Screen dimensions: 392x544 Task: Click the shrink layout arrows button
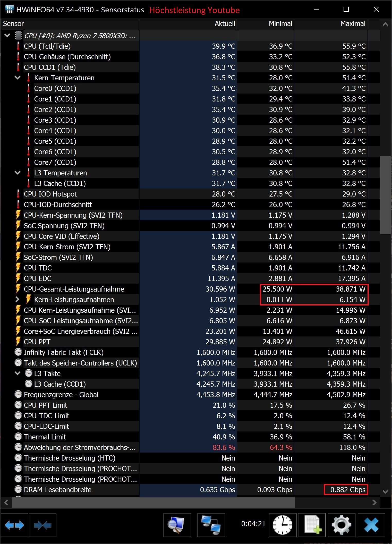coord(43,525)
